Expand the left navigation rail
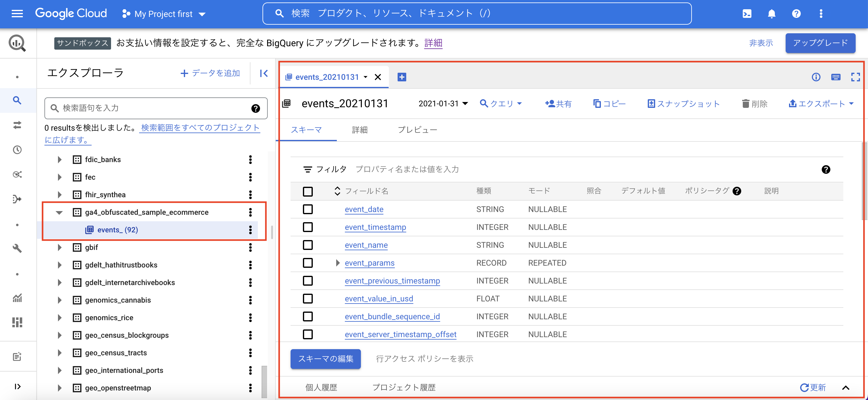This screenshot has width=868, height=400. 17,386
